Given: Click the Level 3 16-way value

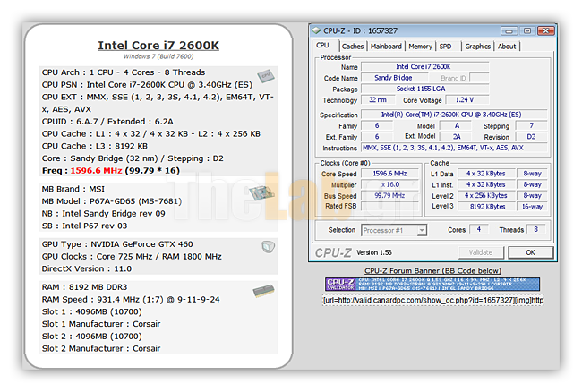Looking at the screenshot, I should (x=532, y=207).
